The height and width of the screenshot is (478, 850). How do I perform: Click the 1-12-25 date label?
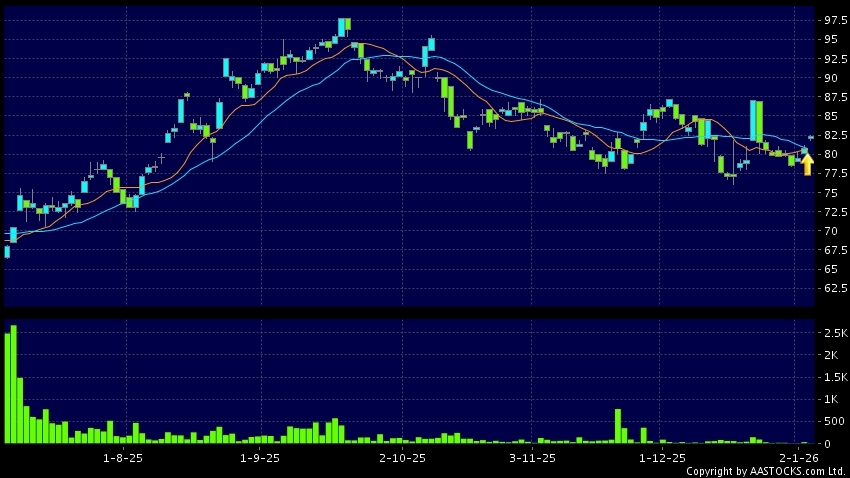point(662,458)
